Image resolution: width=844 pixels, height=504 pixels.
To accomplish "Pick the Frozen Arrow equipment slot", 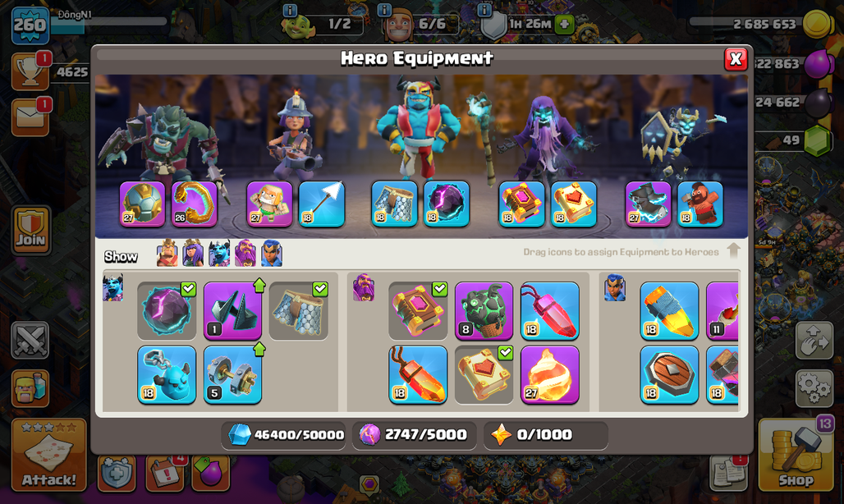I will (321, 204).
